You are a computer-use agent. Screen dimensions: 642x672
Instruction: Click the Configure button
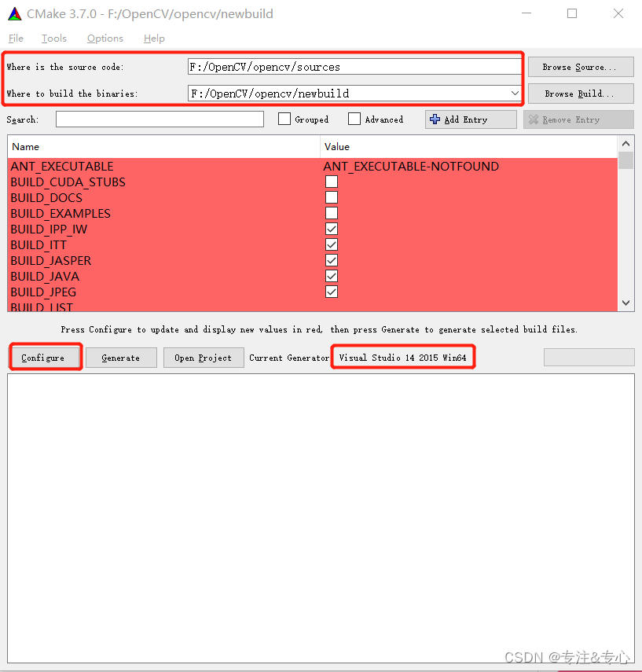click(45, 358)
